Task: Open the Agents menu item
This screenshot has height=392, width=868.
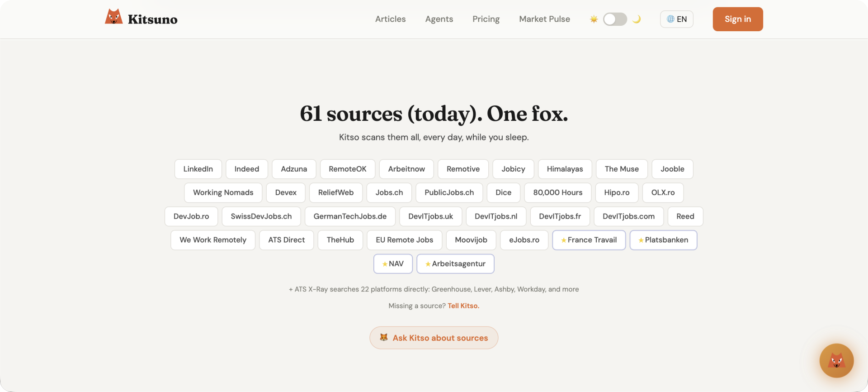Action: click(439, 19)
